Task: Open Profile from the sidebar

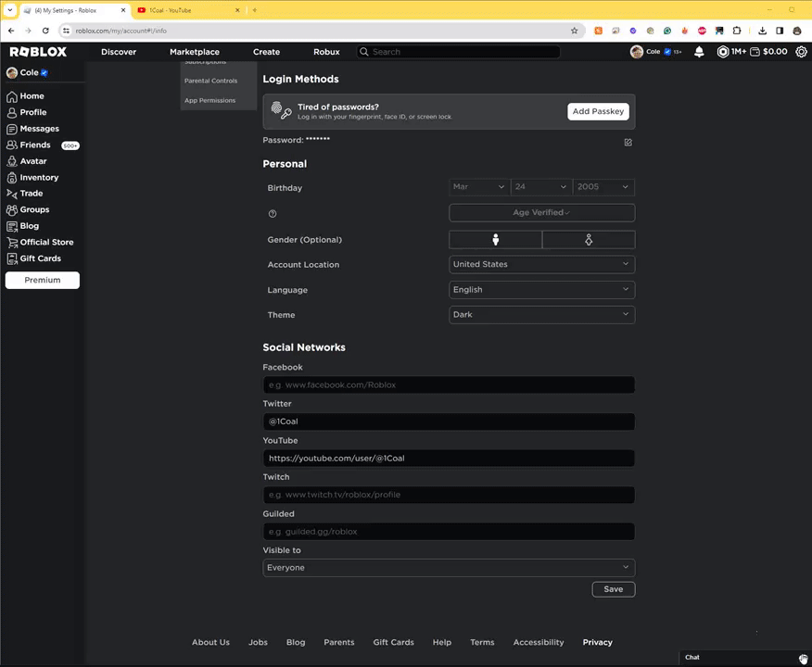Action: (x=26, y=112)
